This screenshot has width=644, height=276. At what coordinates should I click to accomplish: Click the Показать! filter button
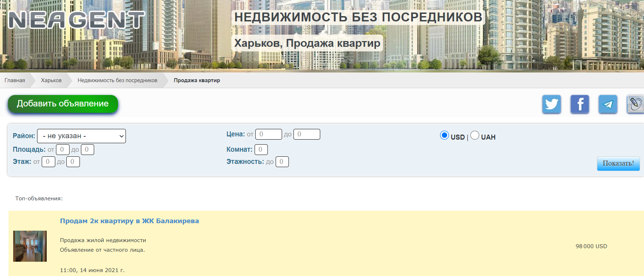[618, 164]
